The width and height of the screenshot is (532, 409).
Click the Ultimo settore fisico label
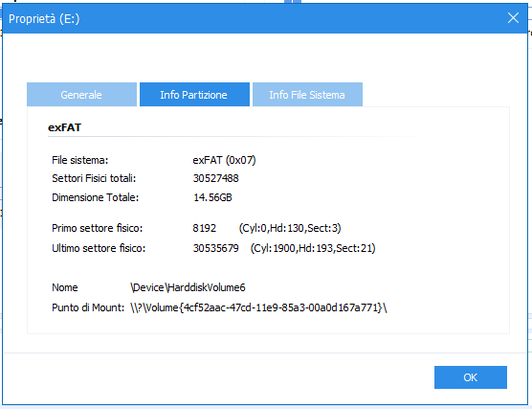pos(99,248)
